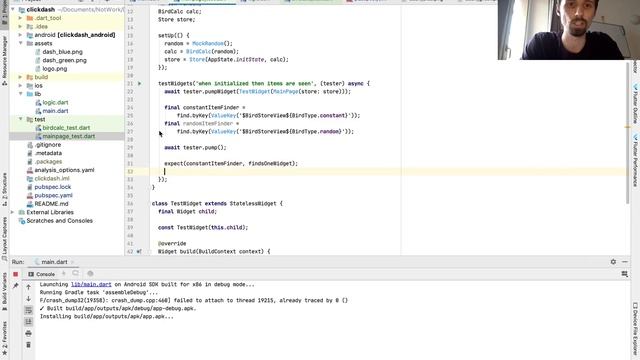Screen dimensions: 640x360
Task: Open birdcalc_test.dart in test folder
Action: 66,128
